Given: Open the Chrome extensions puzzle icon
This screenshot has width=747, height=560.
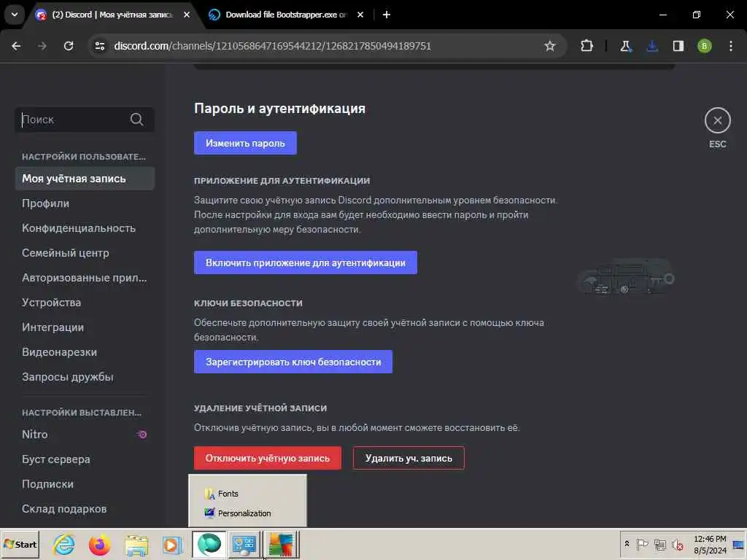Looking at the screenshot, I should (587, 46).
